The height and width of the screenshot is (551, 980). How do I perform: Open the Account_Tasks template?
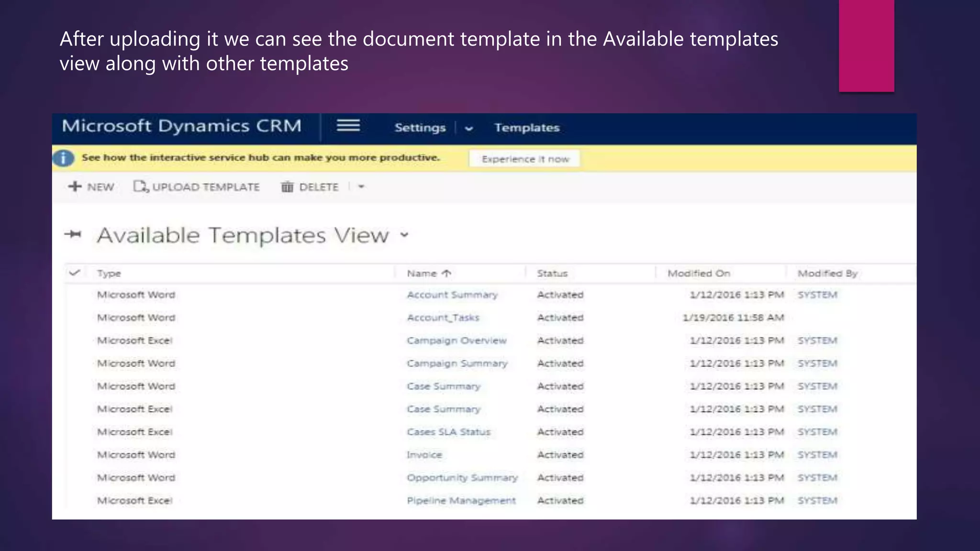443,318
